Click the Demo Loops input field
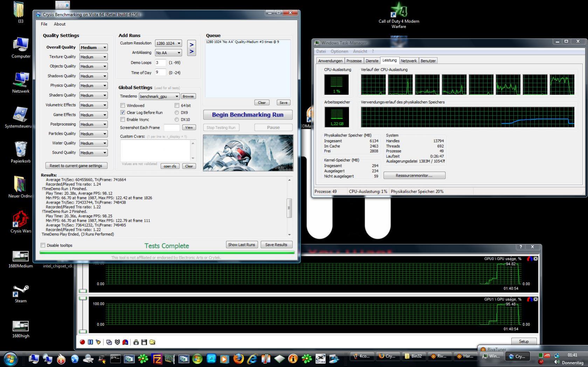The width and height of the screenshot is (588, 367). tap(160, 63)
